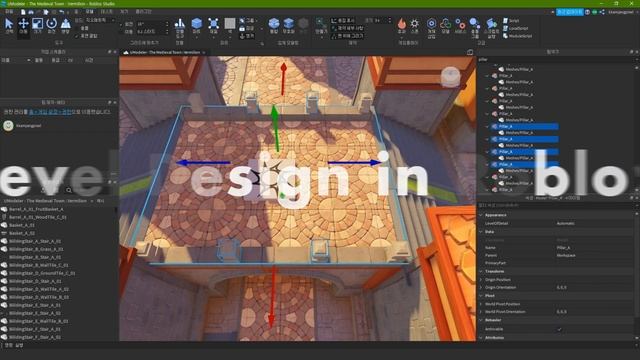Collapse the Data properties section
640x360 pixels.
click(x=481, y=231)
